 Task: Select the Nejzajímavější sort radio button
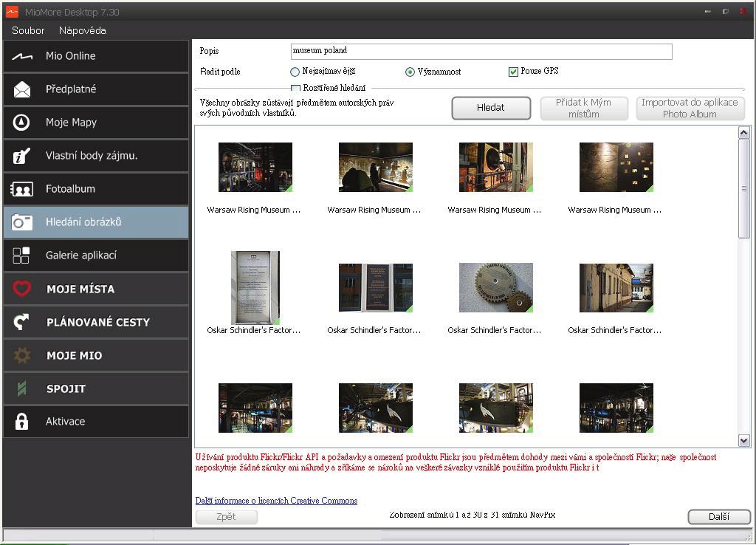pos(295,72)
